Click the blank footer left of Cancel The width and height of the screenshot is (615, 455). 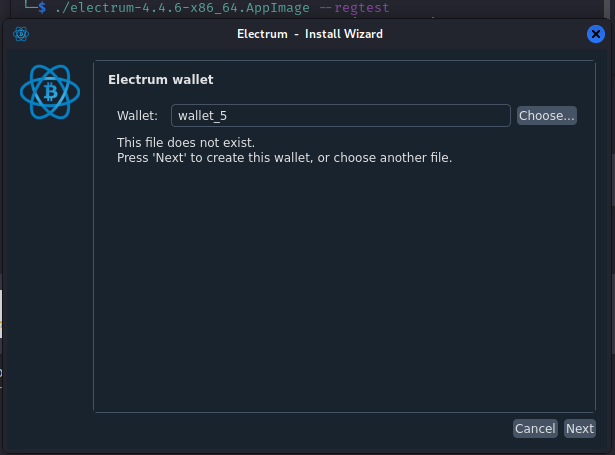300,429
